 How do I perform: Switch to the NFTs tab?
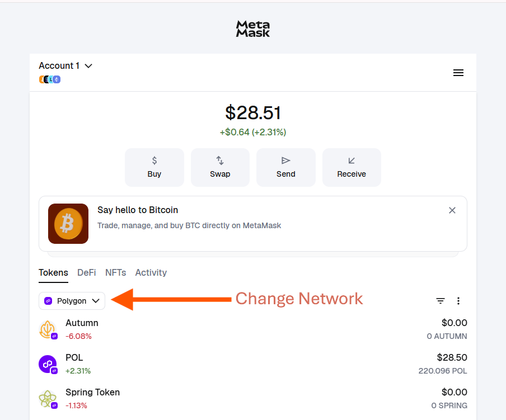click(x=115, y=272)
